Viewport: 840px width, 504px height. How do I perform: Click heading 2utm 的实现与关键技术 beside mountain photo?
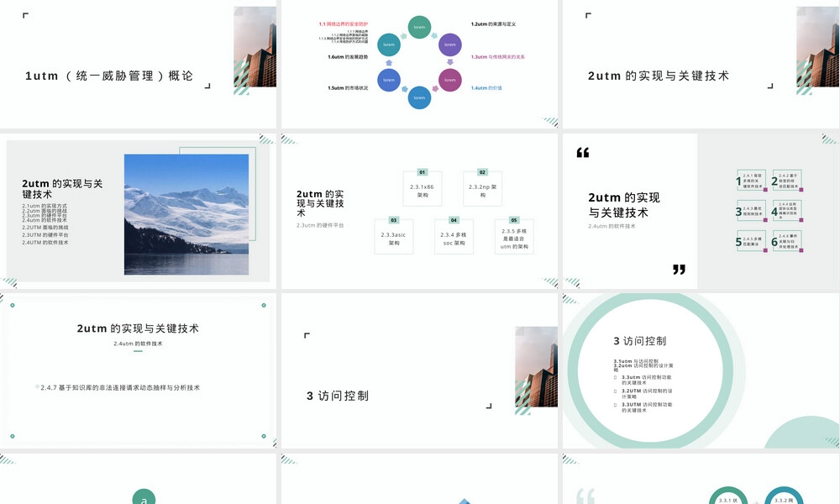pos(62,188)
